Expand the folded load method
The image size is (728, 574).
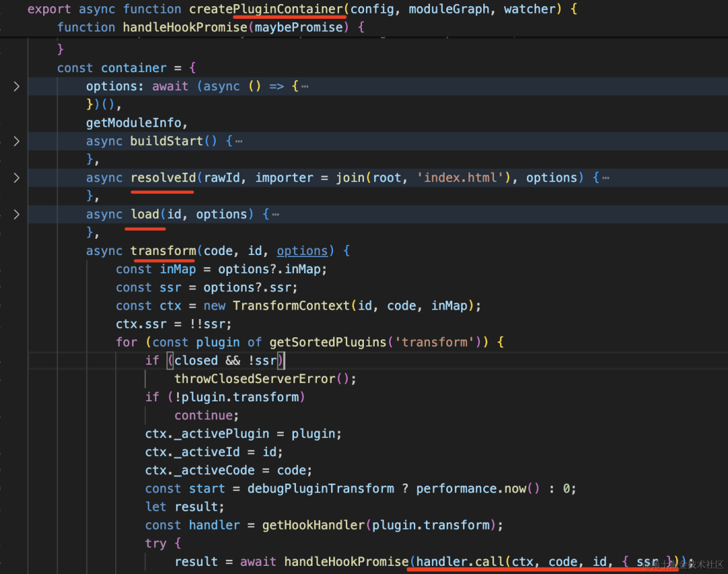(x=17, y=214)
